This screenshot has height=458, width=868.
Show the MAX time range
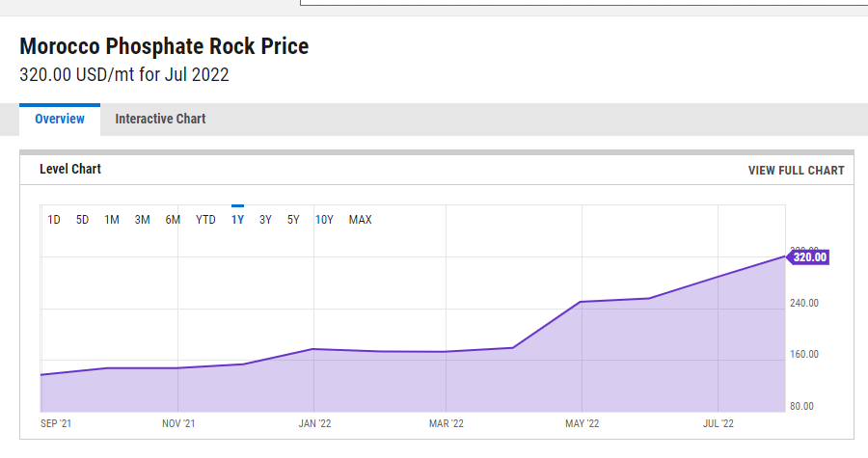point(360,220)
